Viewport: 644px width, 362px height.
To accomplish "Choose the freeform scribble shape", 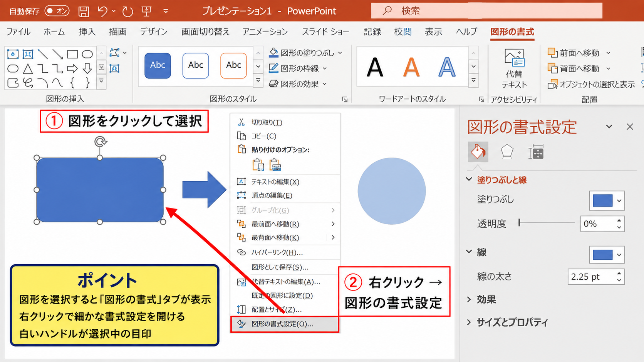I will click(x=28, y=83).
